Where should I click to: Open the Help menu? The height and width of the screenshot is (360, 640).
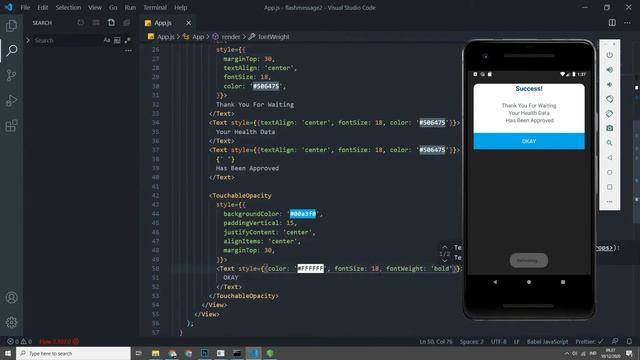click(180, 7)
